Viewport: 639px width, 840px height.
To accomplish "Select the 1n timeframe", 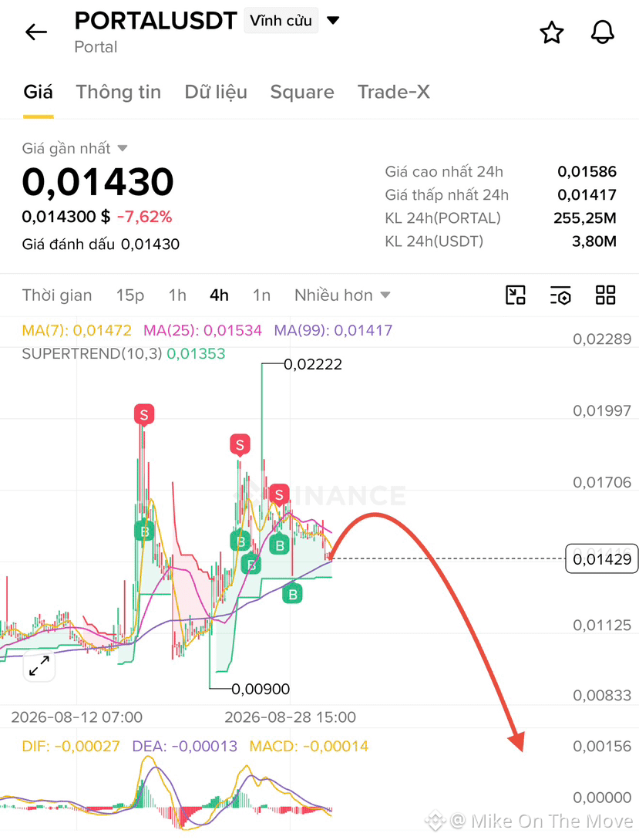I will [x=261, y=295].
